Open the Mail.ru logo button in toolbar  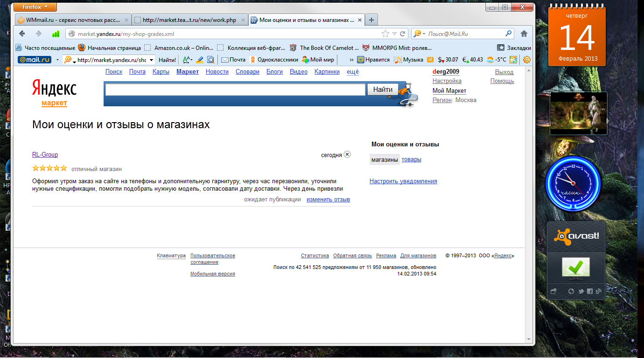35,60
